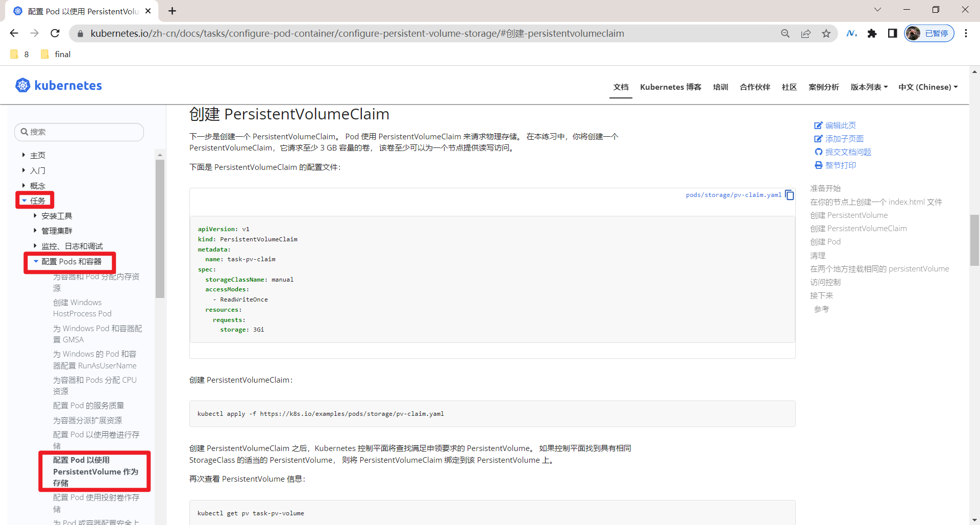Open the 中文 (Chinese) language dropdown
The height and width of the screenshot is (525, 980).
[x=928, y=87]
